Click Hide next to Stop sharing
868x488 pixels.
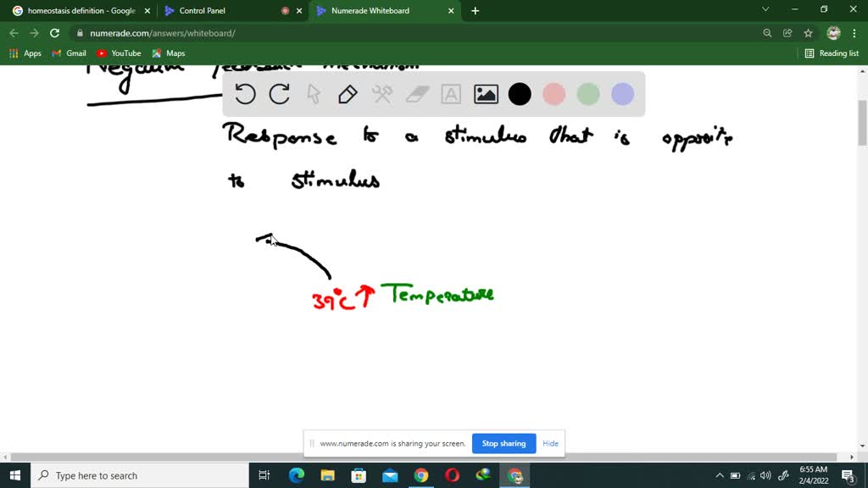pyautogui.click(x=550, y=443)
